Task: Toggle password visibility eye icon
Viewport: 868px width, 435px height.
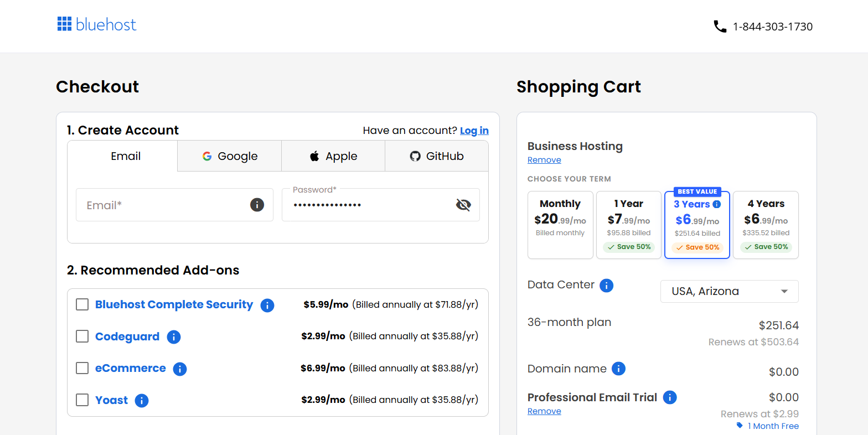Action: coord(463,205)
